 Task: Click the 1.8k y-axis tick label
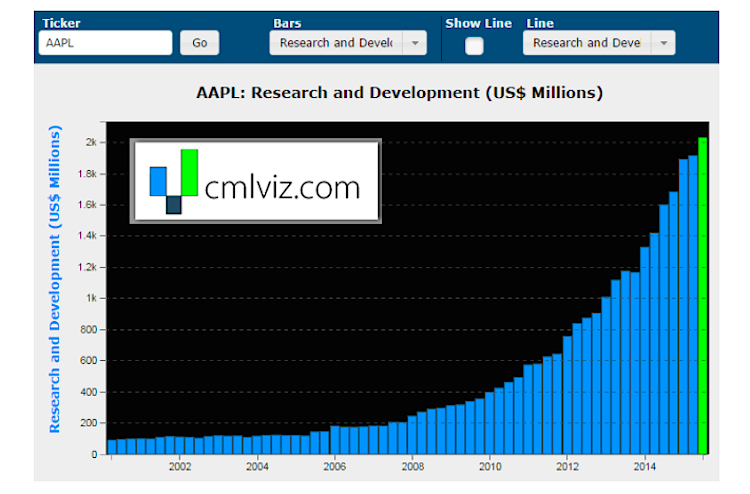(87, 174)
